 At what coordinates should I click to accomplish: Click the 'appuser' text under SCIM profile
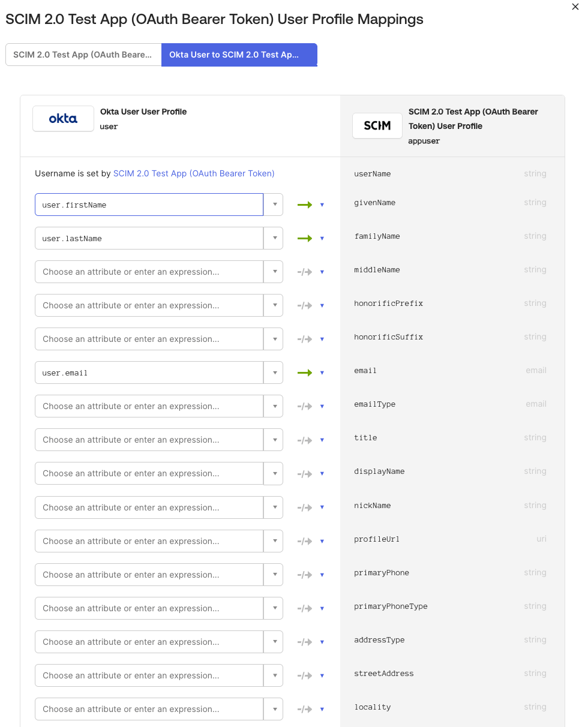tap(424, 141)
